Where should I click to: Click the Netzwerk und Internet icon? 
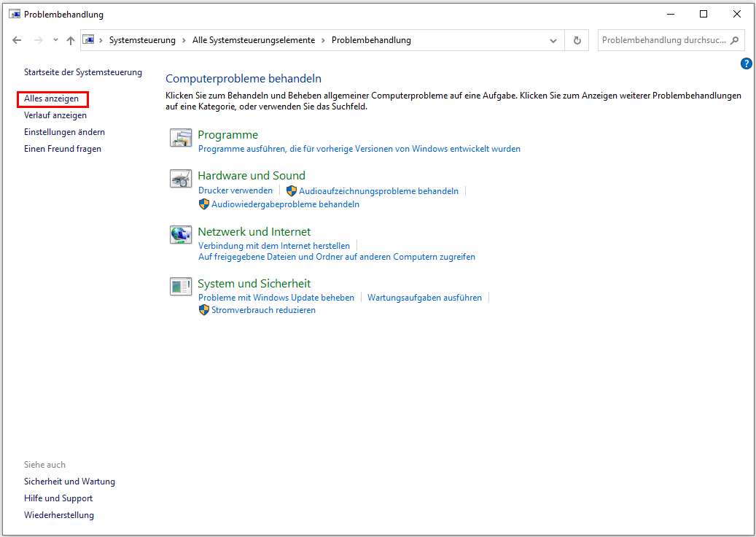[x=181, y=234]
